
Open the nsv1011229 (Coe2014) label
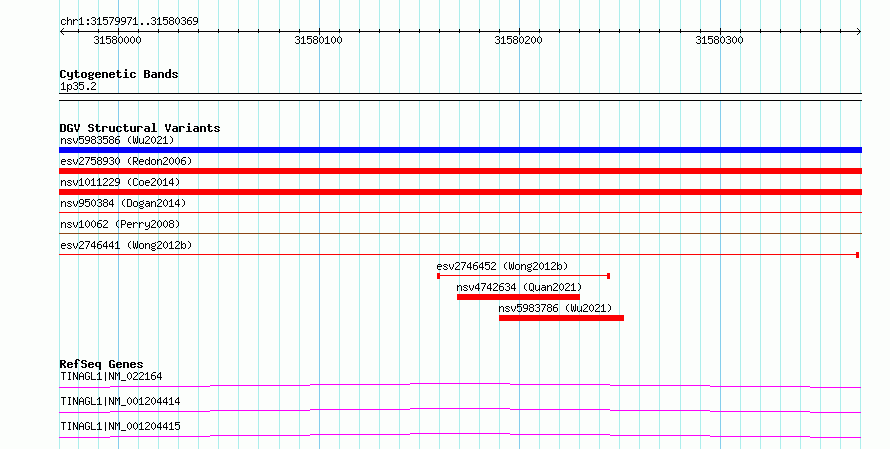(x=120, y=182)
